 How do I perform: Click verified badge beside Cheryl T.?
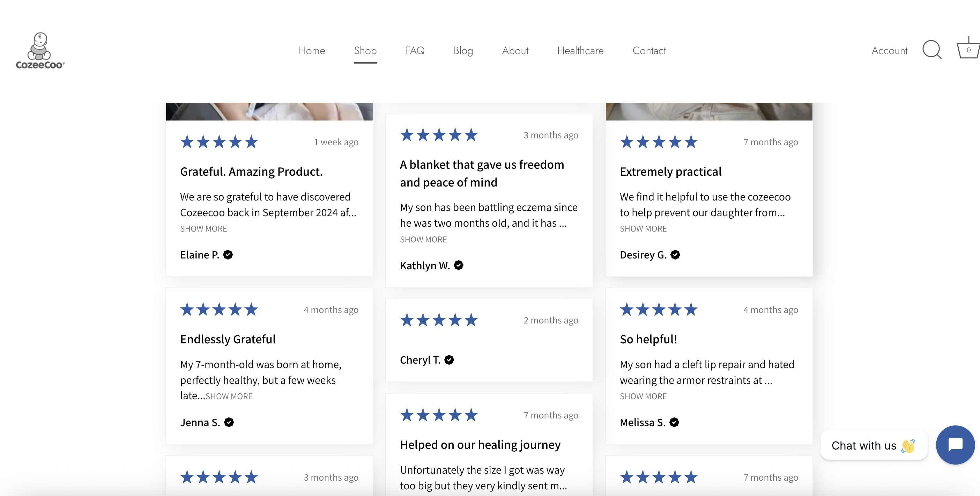pos(449,360)
